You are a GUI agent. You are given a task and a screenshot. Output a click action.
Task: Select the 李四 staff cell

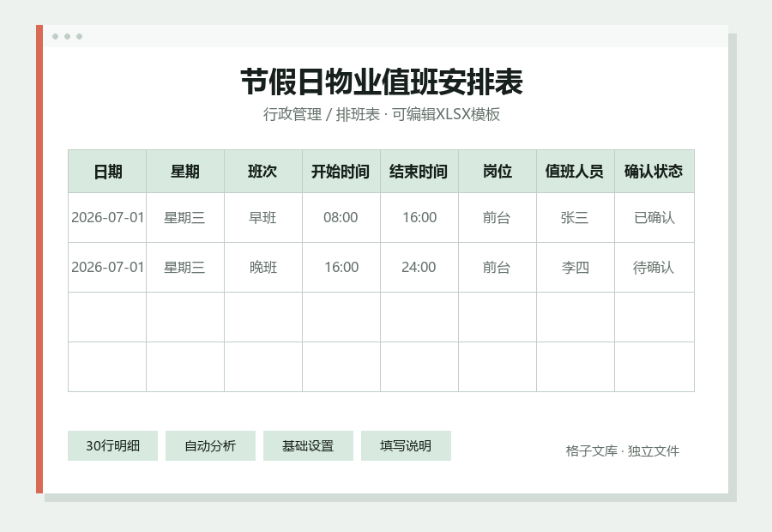pyautogui.click(x=575, y=267)
